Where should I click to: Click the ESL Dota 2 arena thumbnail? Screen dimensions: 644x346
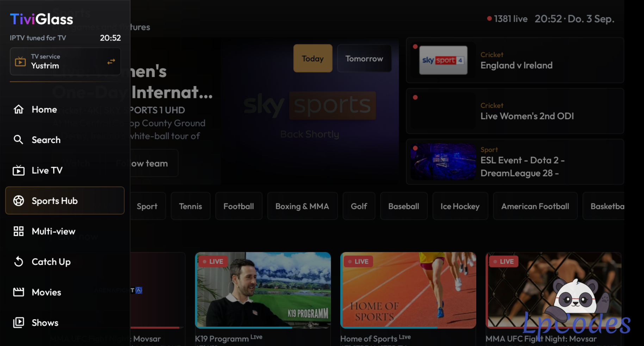coord(443,162)
